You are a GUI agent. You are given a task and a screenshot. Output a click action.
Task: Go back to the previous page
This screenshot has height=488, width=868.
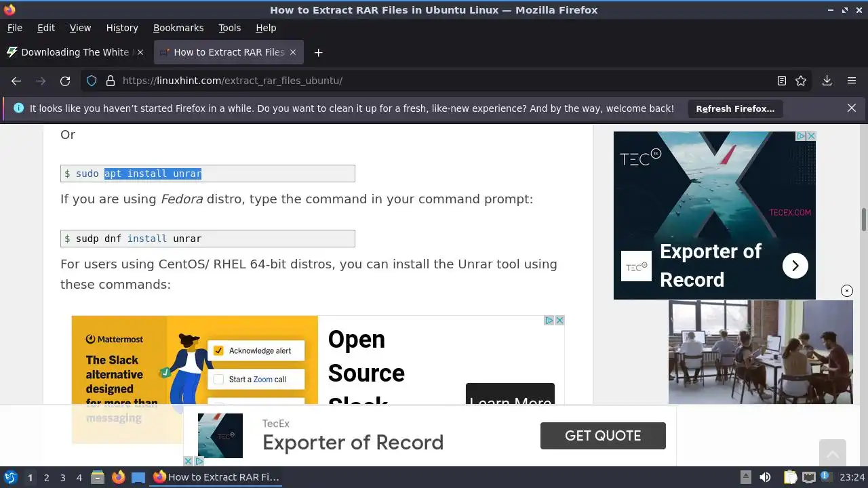coord(16,81)
